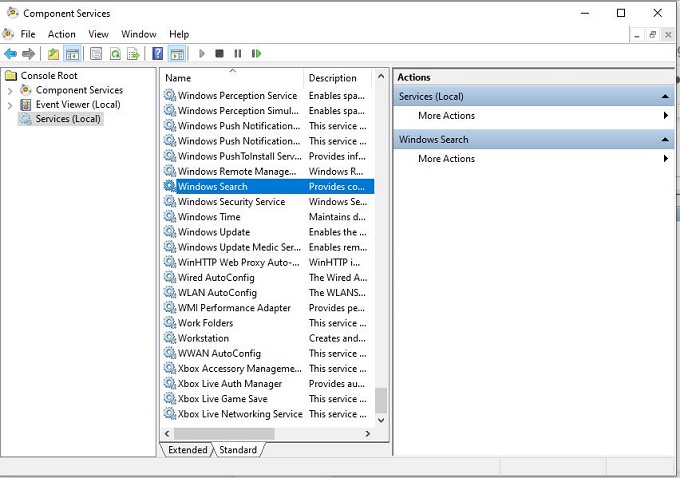Open the Action menu
The image size is (680, 478).
click(62, 34)
